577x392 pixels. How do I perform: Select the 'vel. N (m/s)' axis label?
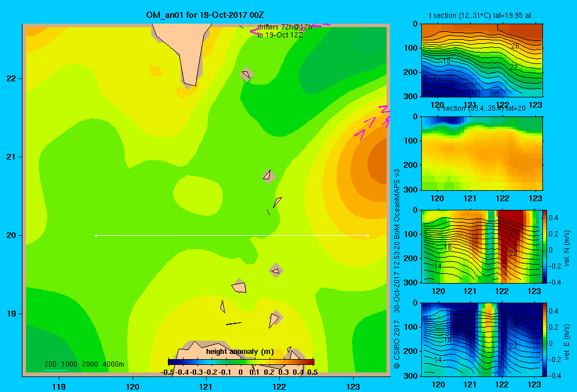(x=567, y=248)
